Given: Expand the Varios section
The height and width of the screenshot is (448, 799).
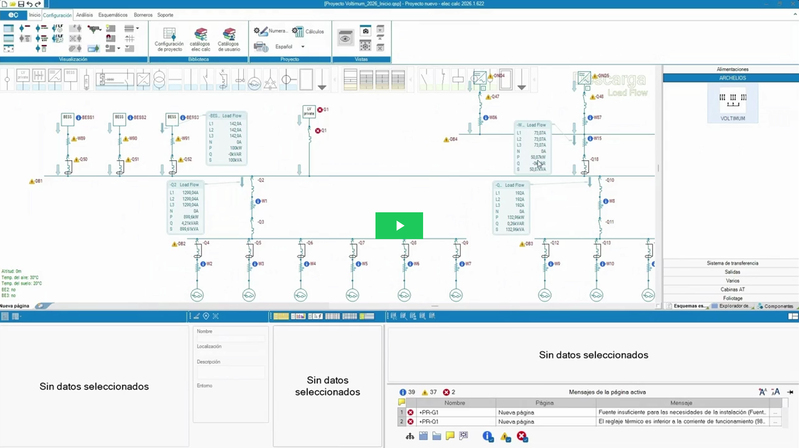Looking at the screenshot, I should coord(732,281).
